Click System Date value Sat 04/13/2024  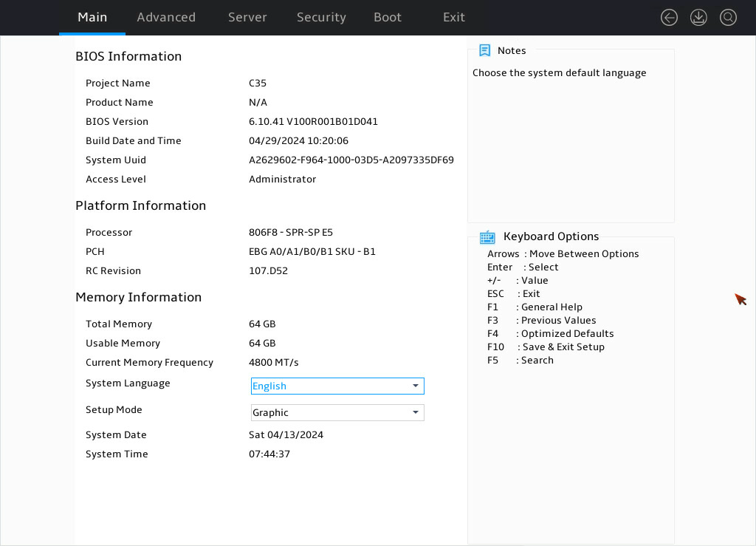click(286, 434)
